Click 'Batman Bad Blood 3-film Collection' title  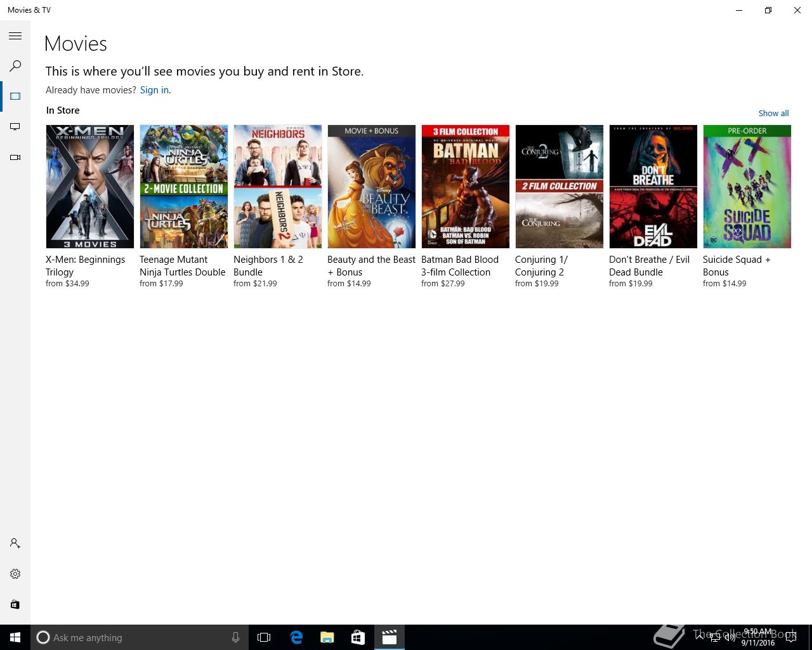pos(460,266)
